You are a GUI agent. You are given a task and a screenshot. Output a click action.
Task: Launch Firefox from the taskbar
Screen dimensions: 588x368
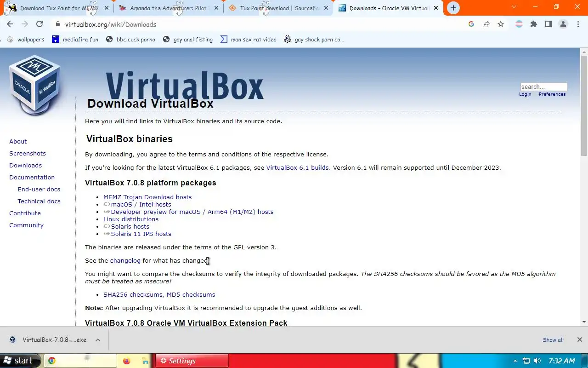click(x=127, y=361)
